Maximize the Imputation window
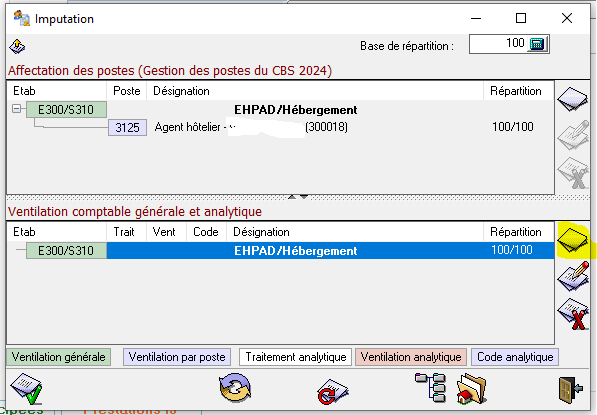This screenshot has width=597, height=415. pyautogui.click(x=521, y=18)
